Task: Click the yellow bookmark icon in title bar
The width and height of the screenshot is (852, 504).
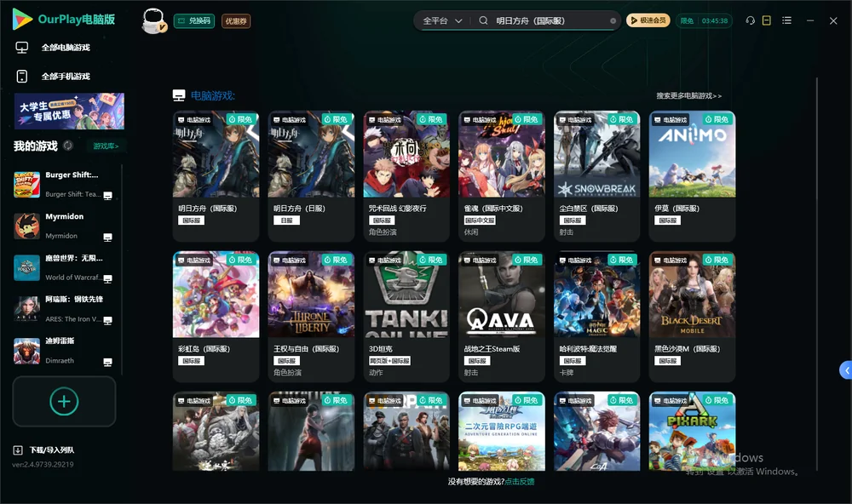Action: (x=767, y=20)
